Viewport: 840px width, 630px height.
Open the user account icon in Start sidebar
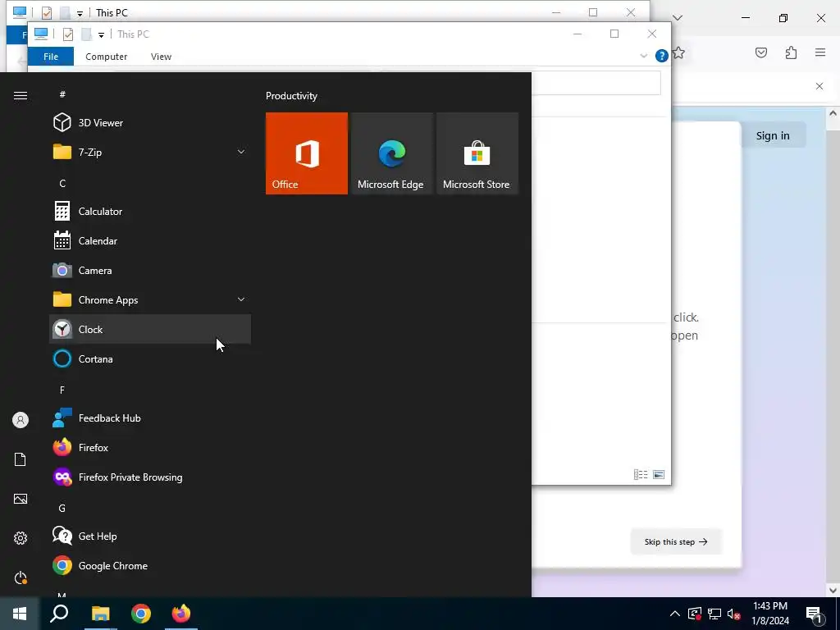click(21, 420)
